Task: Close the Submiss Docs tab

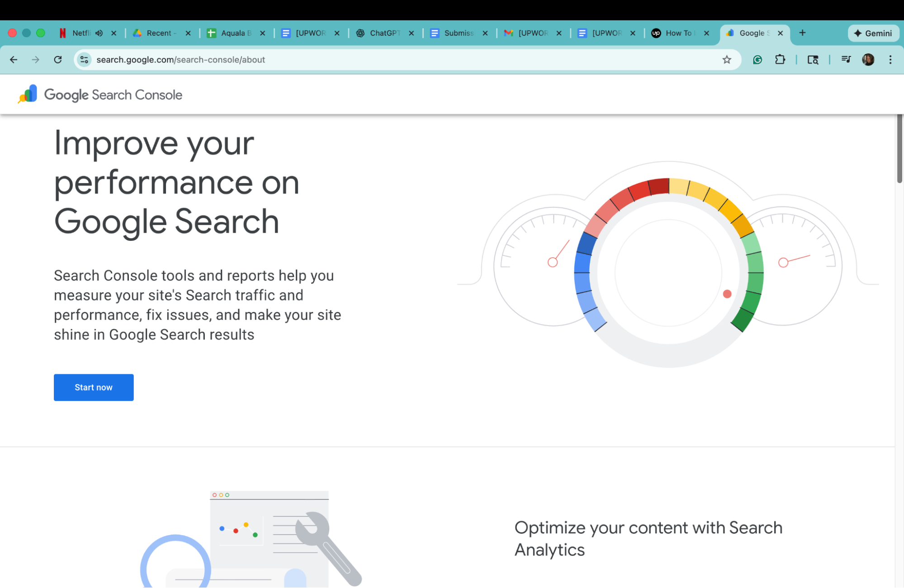Action: pyautogui.click(x=485, y=33)
